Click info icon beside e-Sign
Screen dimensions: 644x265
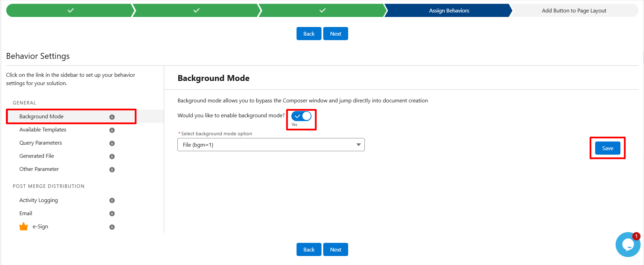tap(112, 227)
